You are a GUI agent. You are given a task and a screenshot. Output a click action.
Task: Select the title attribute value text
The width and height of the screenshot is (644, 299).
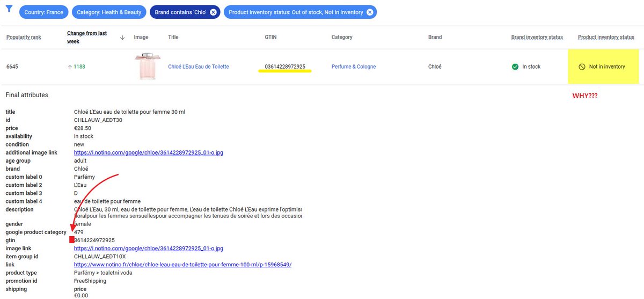pyautogui.click(x=129, y=112)
